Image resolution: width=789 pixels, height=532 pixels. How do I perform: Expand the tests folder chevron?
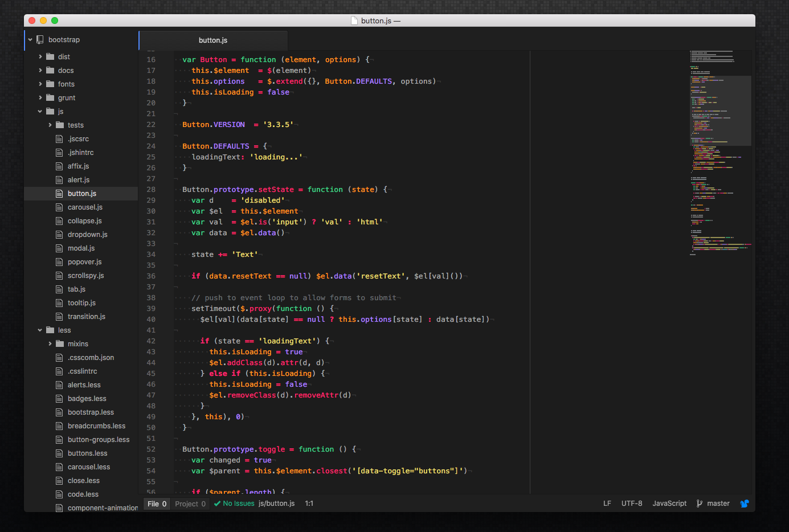[x=50, y=125]
